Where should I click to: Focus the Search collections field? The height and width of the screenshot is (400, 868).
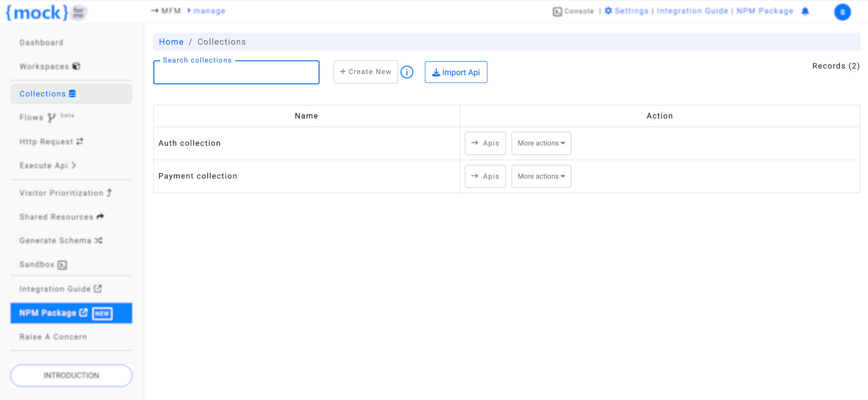[237, 72]
